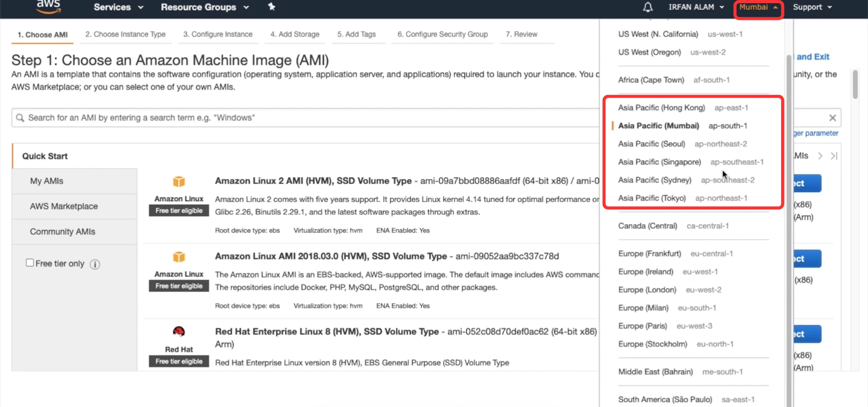The height and width of the screenshot is (407, 868).
Task: Select South America (São Paulo) region
Action: click(x=686, y=400)
